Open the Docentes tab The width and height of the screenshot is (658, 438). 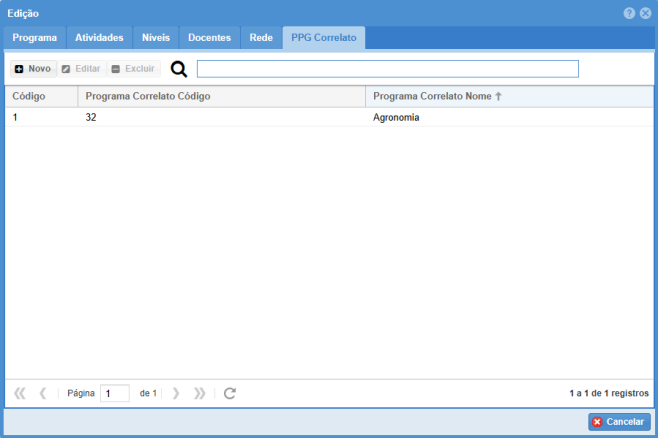point(210,38)
